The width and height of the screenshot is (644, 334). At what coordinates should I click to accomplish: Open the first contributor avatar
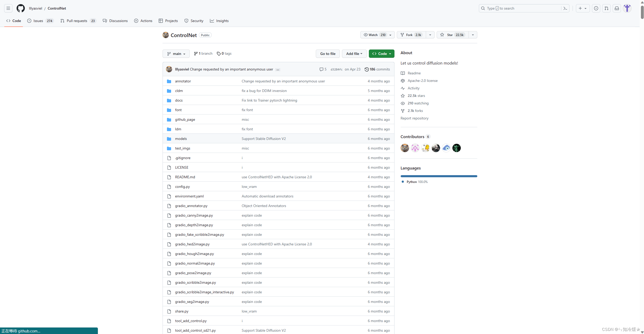point(405,148)
